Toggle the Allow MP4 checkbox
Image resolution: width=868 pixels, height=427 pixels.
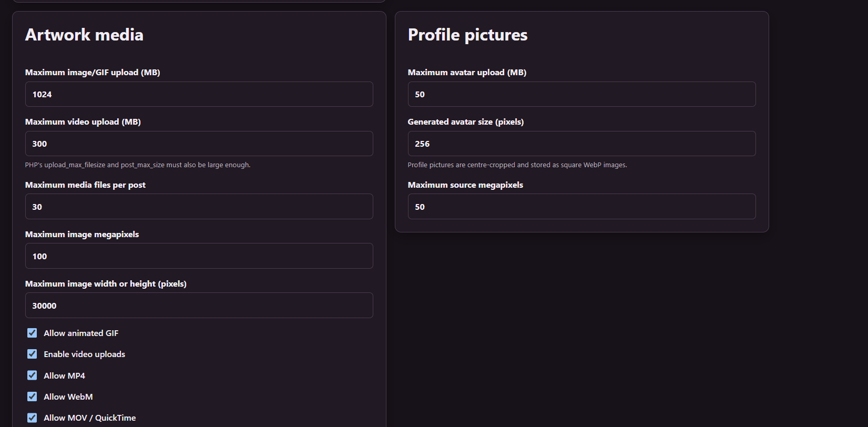click(32, 375)
